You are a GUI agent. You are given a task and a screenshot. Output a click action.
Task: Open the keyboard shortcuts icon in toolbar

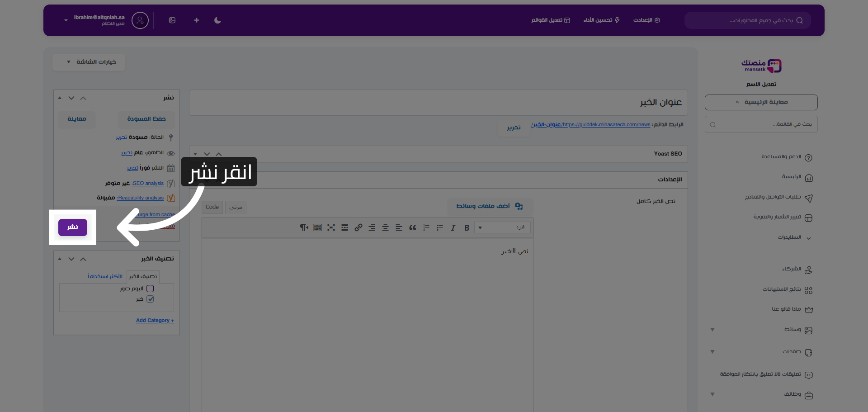click(318, 227)
